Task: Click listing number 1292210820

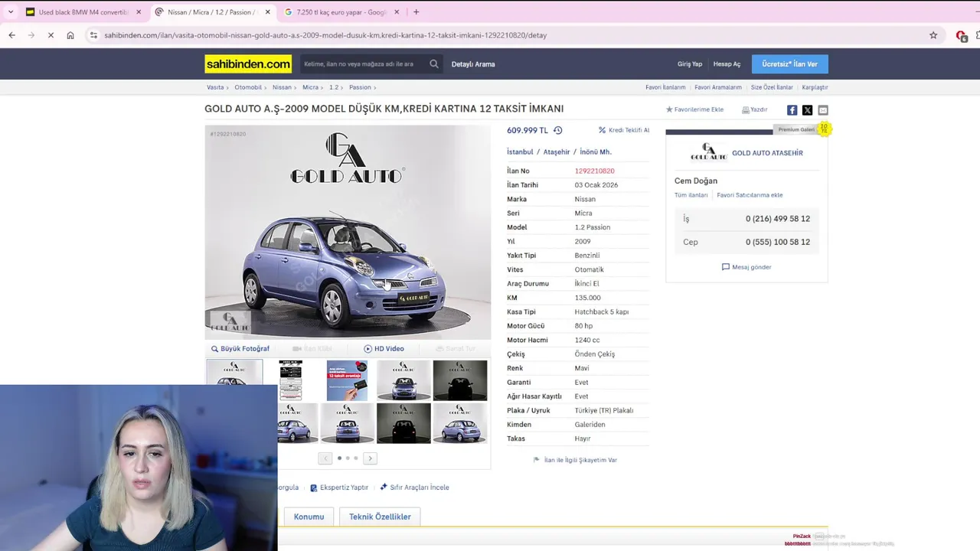Action: point(594,171)
